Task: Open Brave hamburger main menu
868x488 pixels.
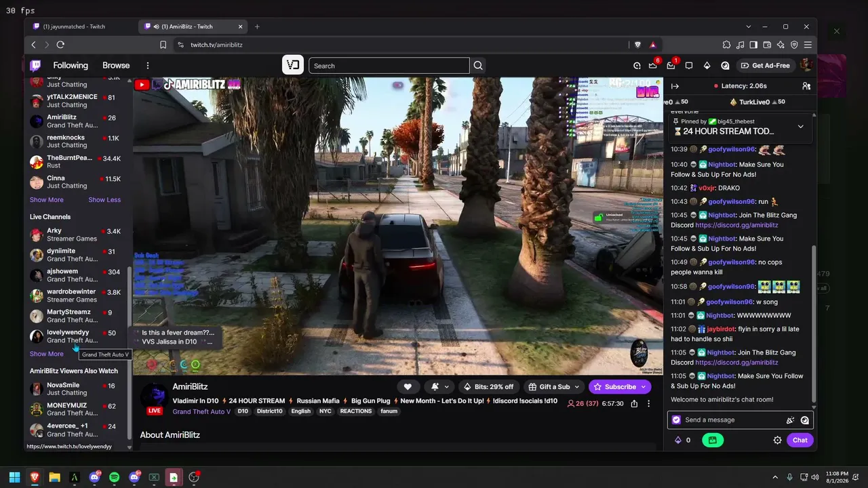Action: [x=808, y=45]
